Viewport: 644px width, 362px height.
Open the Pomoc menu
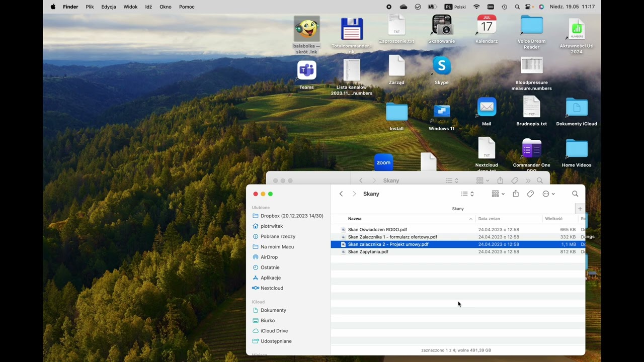[x=187, y=7]
